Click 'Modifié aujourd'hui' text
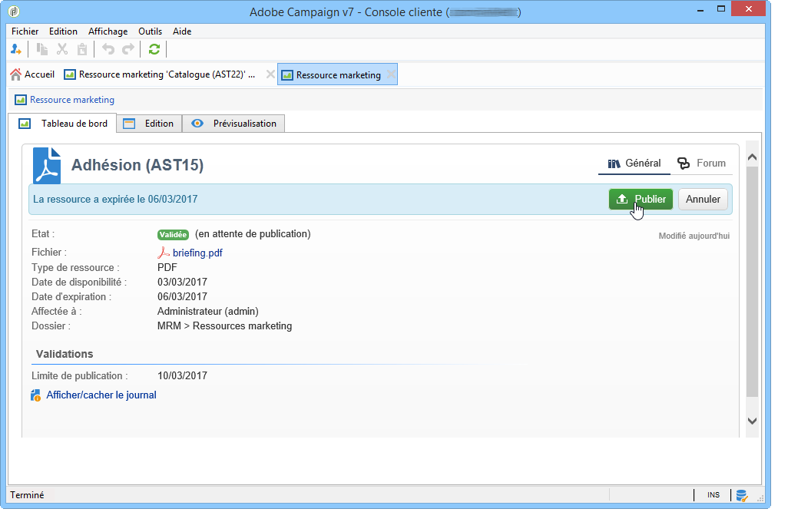 click(694, 236)
